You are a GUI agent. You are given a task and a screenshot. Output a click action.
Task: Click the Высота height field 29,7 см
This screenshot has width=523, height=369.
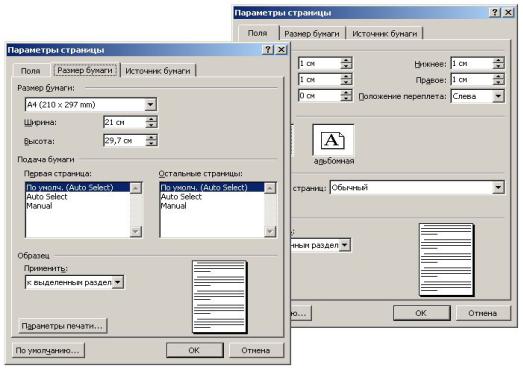point(124,140)
